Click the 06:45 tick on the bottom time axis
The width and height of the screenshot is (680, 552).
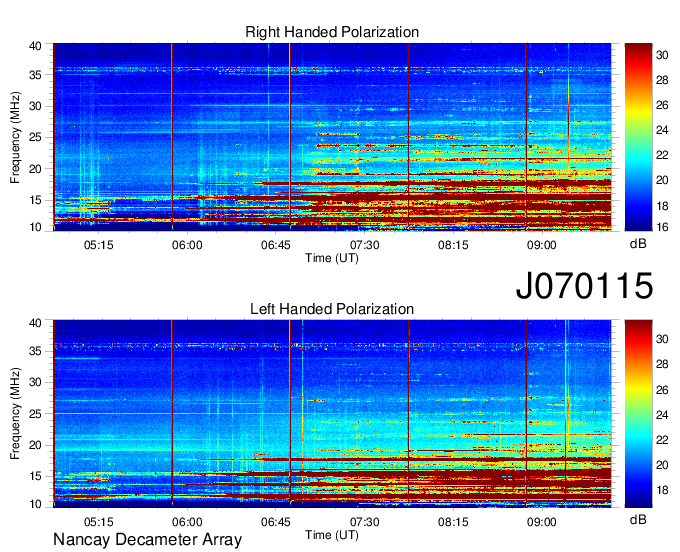tap(275, 522)
